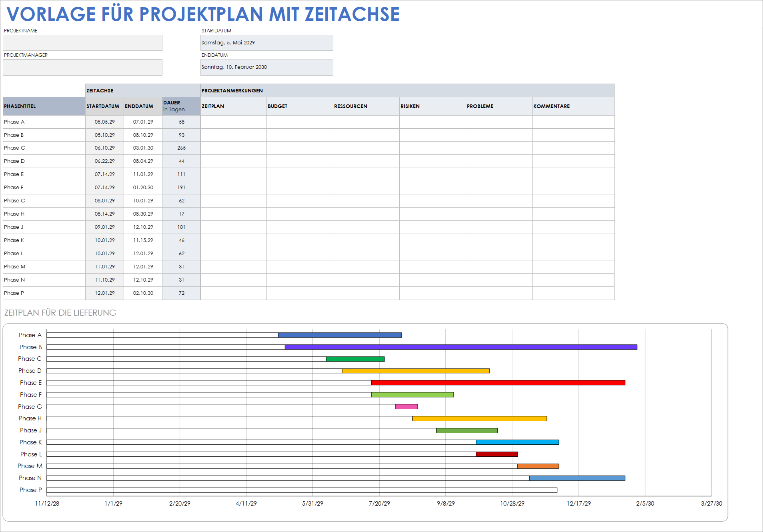Click the DAUER in Tagen header

[x=181, y=106]
